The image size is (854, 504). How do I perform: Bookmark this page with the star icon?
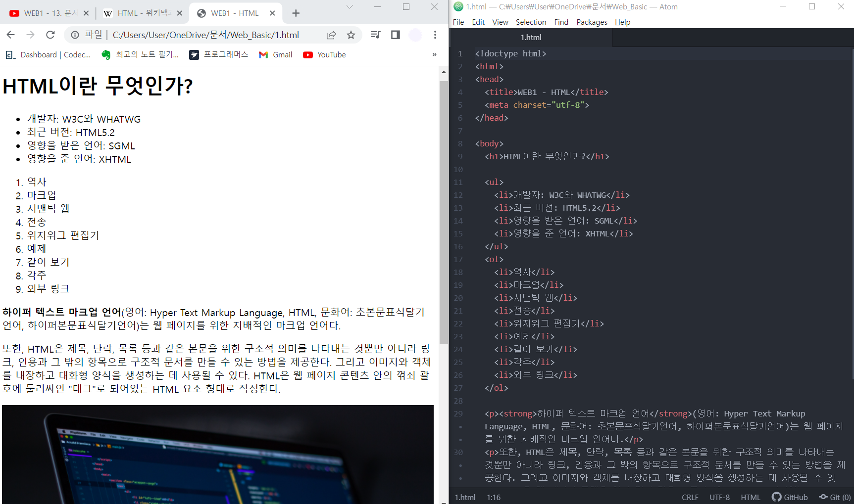[x=351, y=35]
